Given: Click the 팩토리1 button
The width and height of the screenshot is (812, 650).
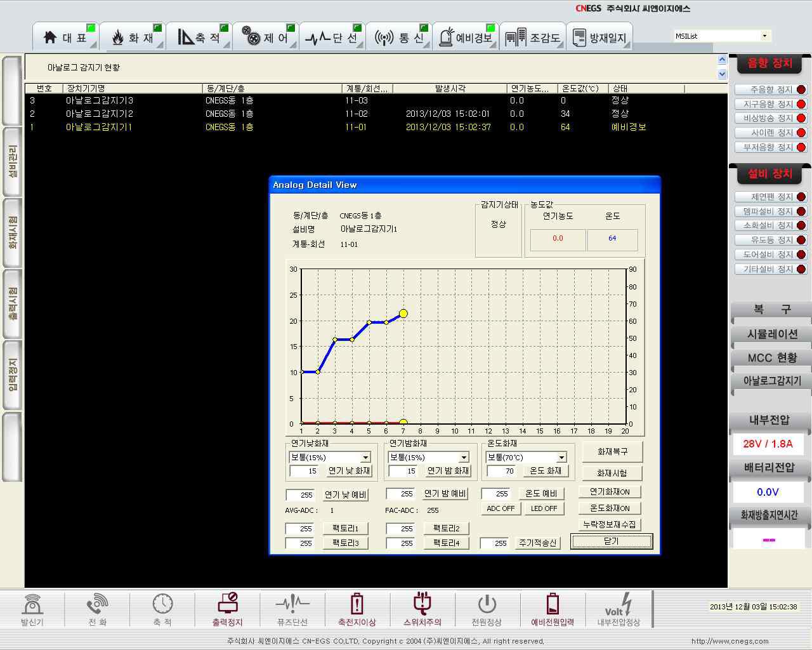Looking at the screenshot, I should [x=345, y=529].
